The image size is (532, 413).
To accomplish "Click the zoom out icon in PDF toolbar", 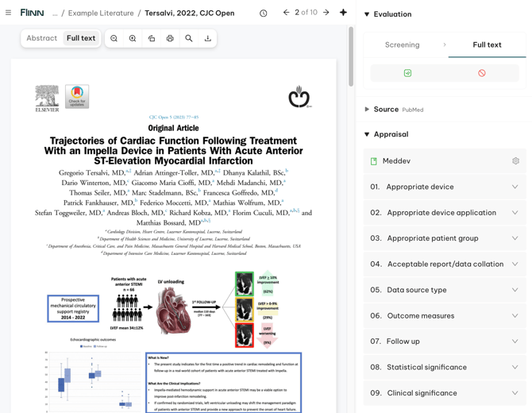I will coord(114,38).
